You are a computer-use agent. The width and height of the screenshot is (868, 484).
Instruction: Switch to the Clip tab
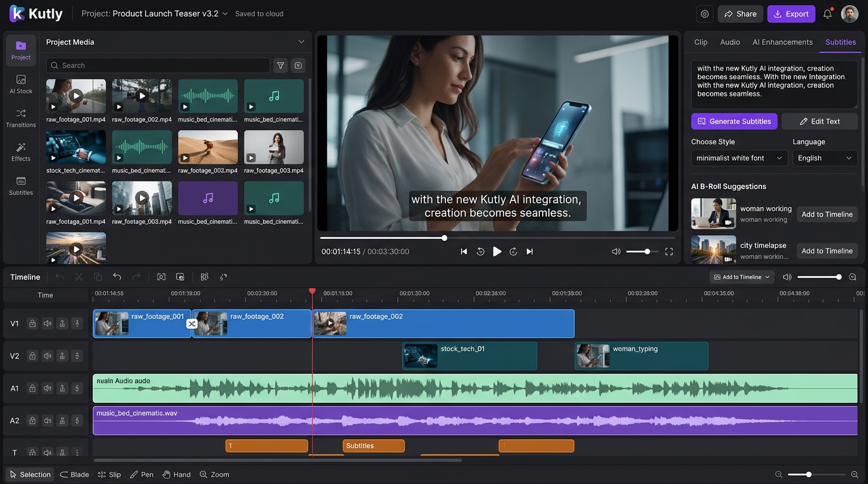(x=701, y=42)
